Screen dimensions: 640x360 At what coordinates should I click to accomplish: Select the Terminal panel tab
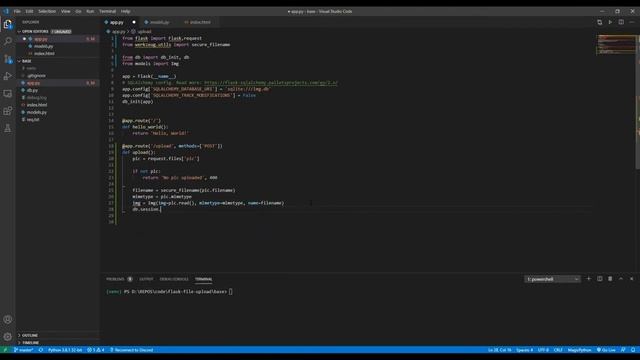coord(203,279)
